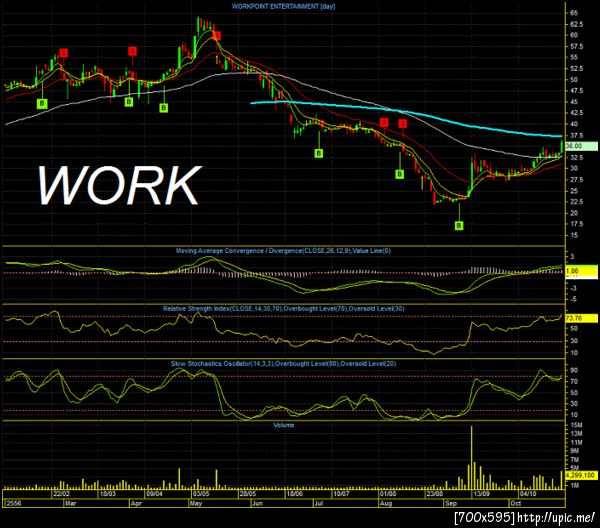Click the 2556 year label

pos(14,503)
